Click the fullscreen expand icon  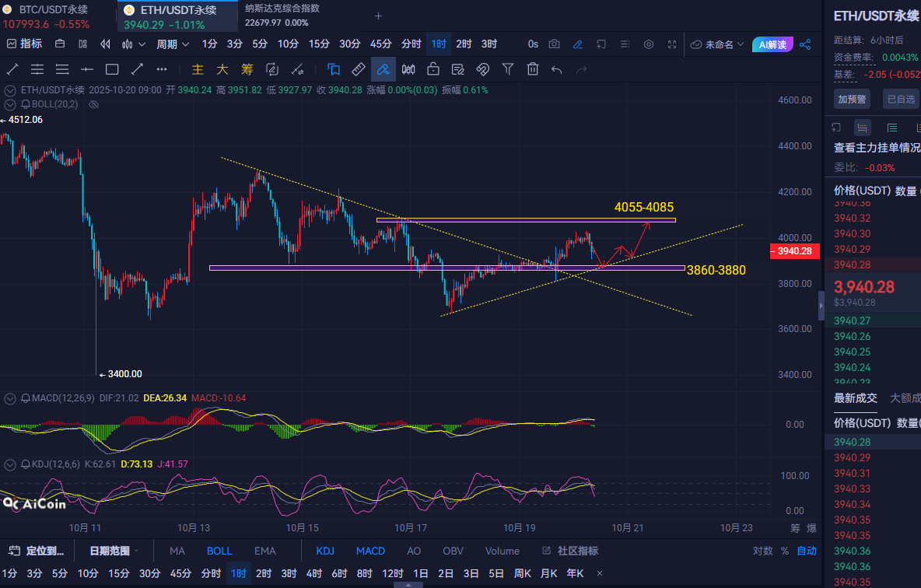[672, 44]
